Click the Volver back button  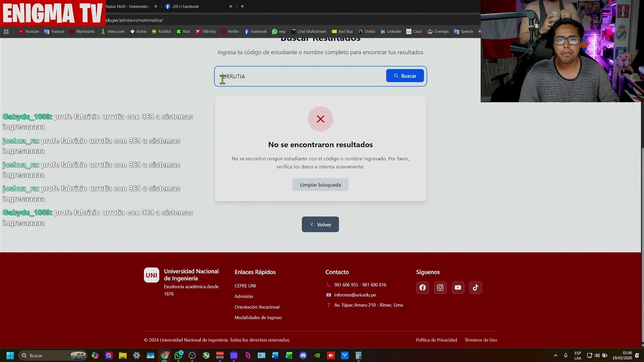pos(320,224)
